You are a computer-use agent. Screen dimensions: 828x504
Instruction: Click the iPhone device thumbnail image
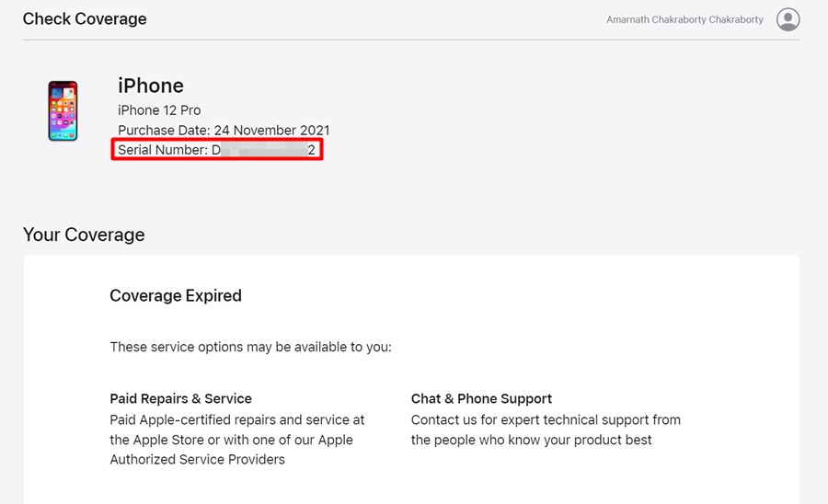(63, 111)
